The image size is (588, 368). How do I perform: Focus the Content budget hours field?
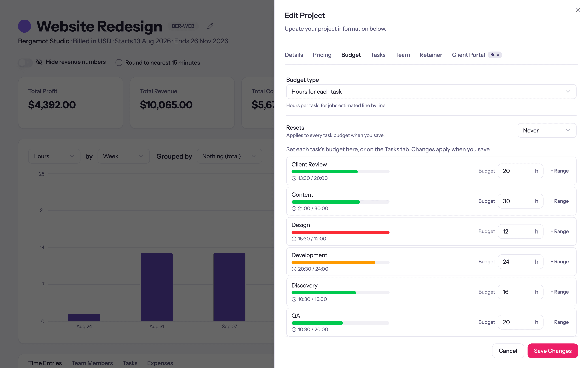520,201
